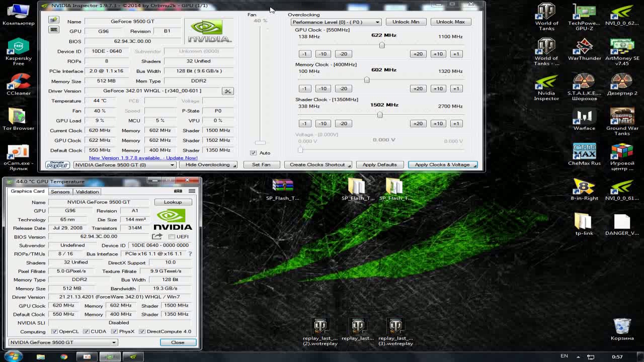Click the Donate PayPal button

point(57,165)
